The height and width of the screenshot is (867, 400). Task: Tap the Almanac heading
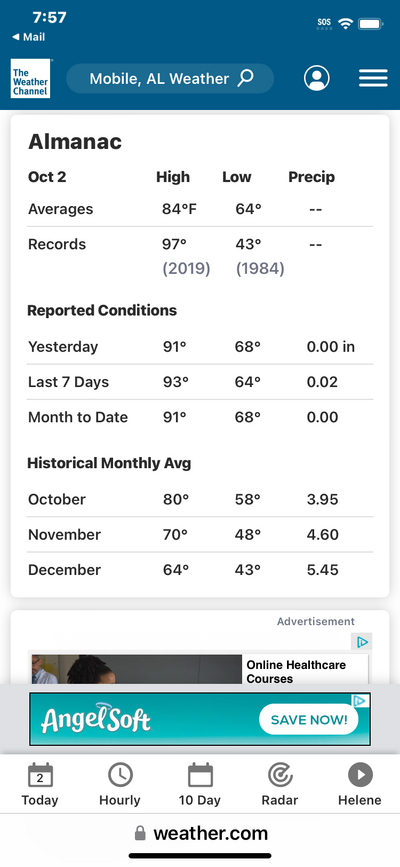(x=75, y=142)
